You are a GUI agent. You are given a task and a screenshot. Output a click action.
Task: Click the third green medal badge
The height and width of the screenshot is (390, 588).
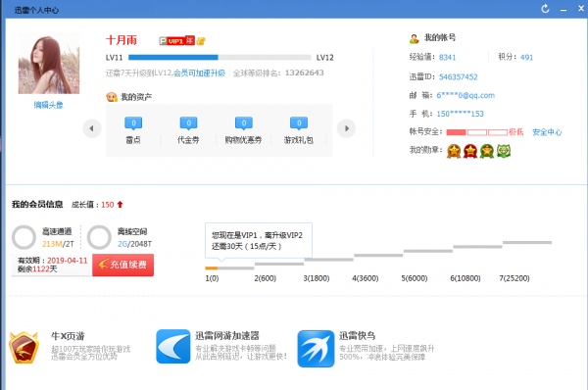[487, 151]
